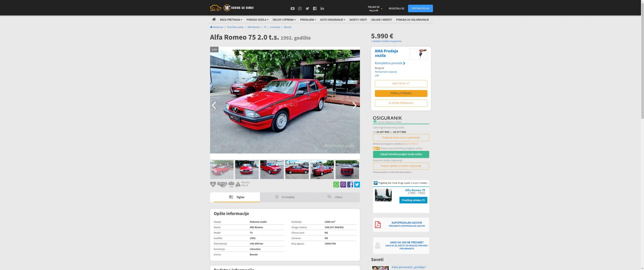Click the Registruj se link
Viewport: 644px width, 270px height.
pos(396,9)
